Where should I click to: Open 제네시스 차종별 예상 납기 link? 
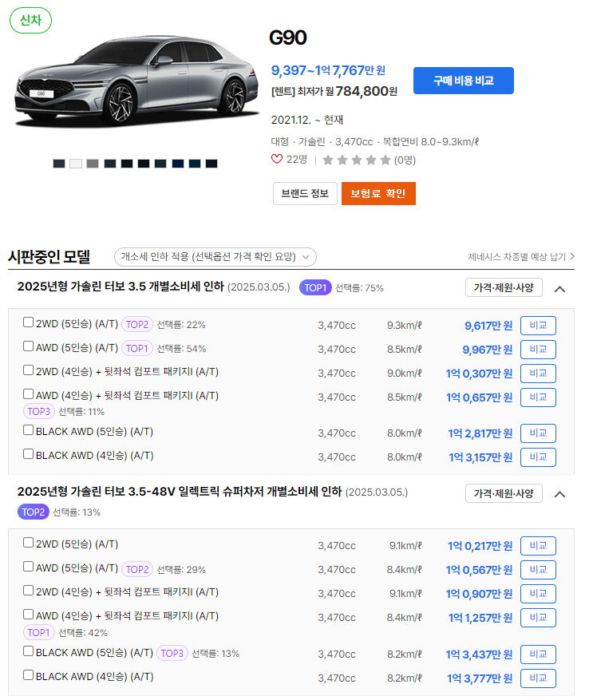click(520, 257)
